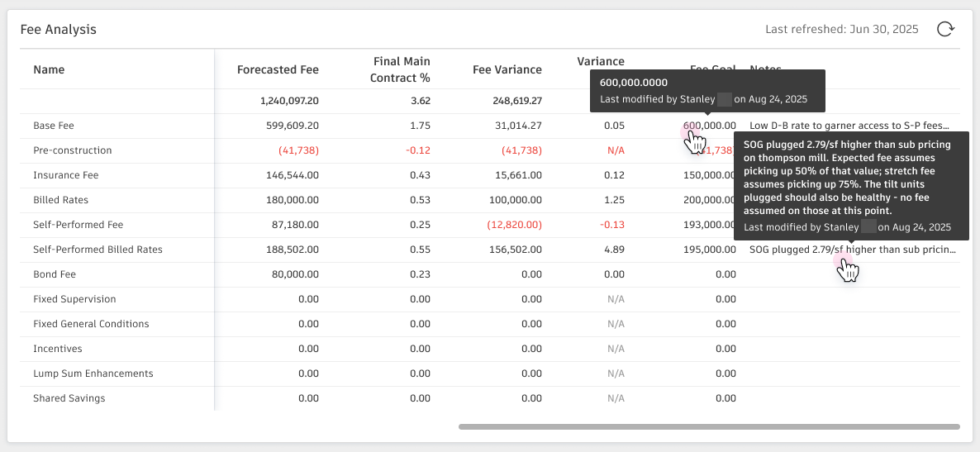Click total fee variance 248,619.27
This screenshot has height=452, width=980.
pos(517,101)
